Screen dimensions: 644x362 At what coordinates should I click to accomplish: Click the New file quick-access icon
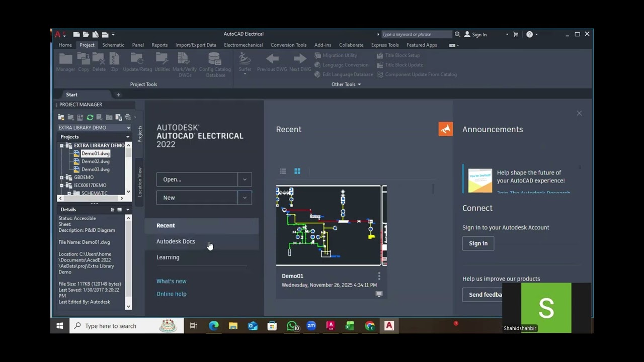[76, 34]
